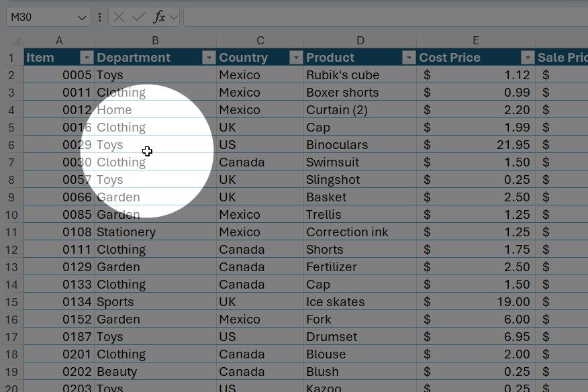Select the Fork product cell
The width and height of the screenshot is (588, 392).
click(360, 320)
